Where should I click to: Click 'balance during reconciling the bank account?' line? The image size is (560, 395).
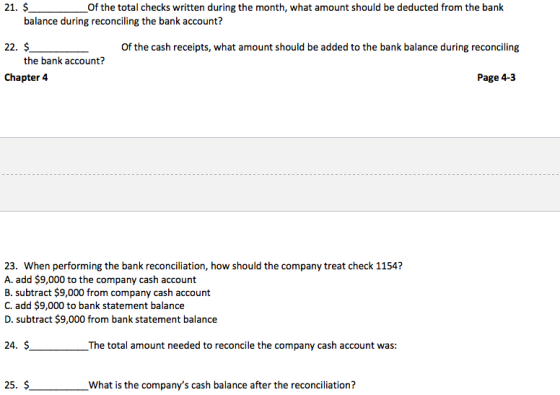click(x=123, y=21)
